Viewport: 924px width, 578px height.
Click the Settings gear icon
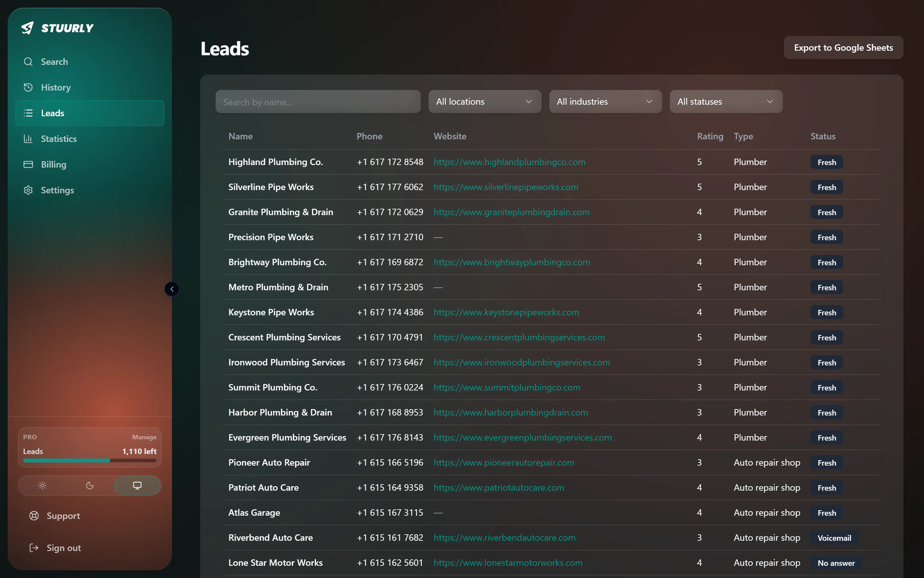(x=28, y=190)
